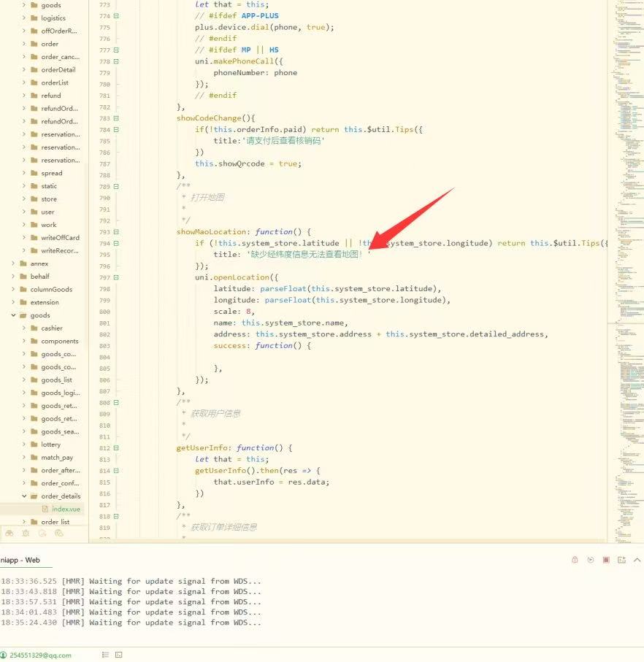Click the file icon beside index.vue
The image size is (644, 662).
[x=45, y=509]
